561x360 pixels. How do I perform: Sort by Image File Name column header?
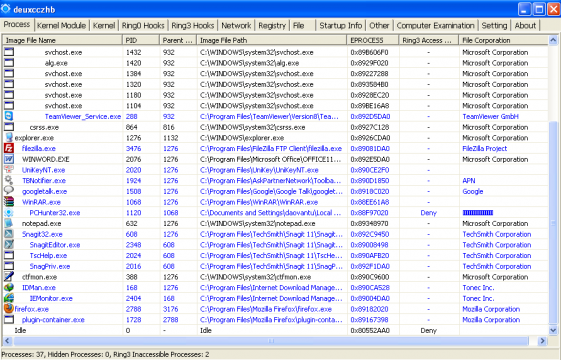tap(63, 40)
